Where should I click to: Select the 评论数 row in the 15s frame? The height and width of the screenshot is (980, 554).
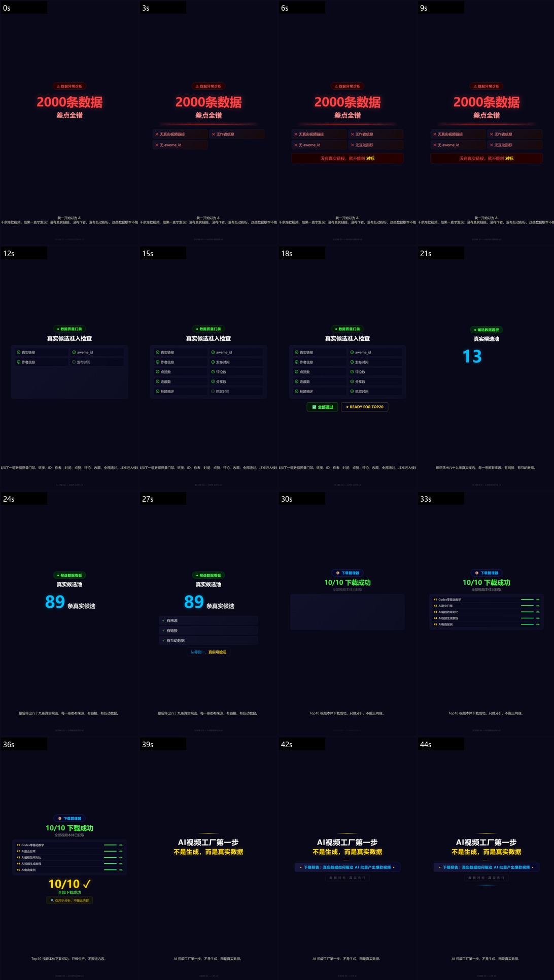pyautogui.click(x=236, y=372)
